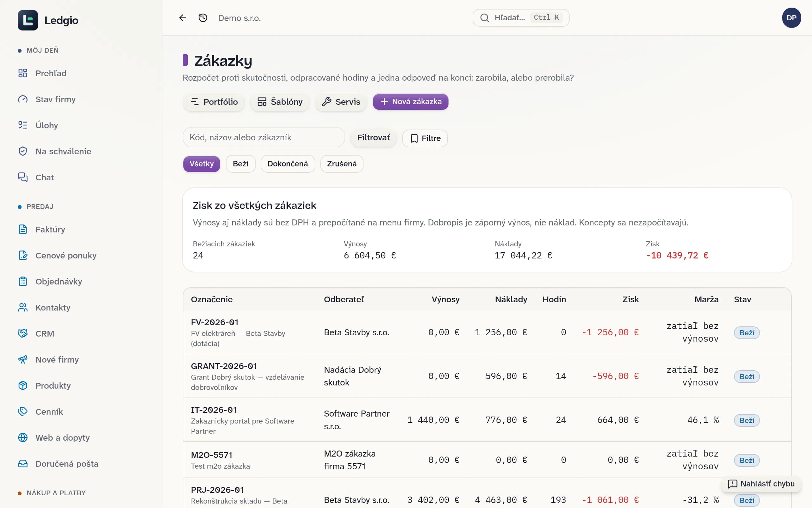
Task: Click the Ledgio logo icon
Action: (28, 20)
